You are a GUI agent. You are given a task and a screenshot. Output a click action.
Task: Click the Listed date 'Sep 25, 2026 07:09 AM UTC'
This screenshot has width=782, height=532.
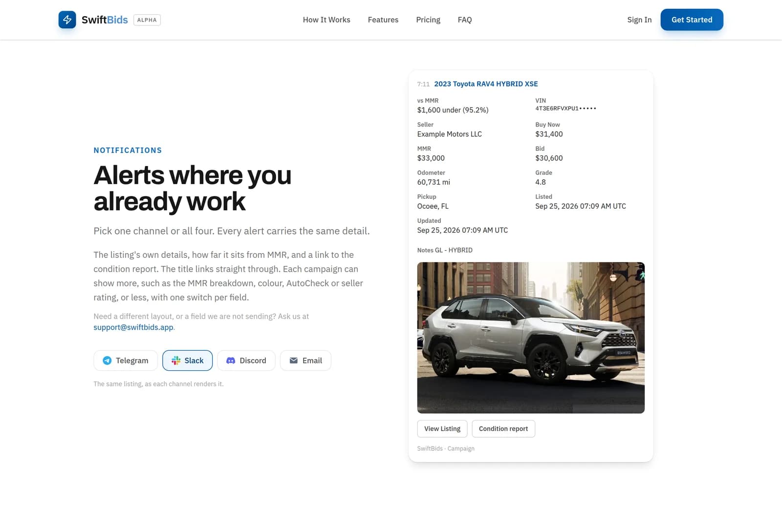click(x=581, y=206)
